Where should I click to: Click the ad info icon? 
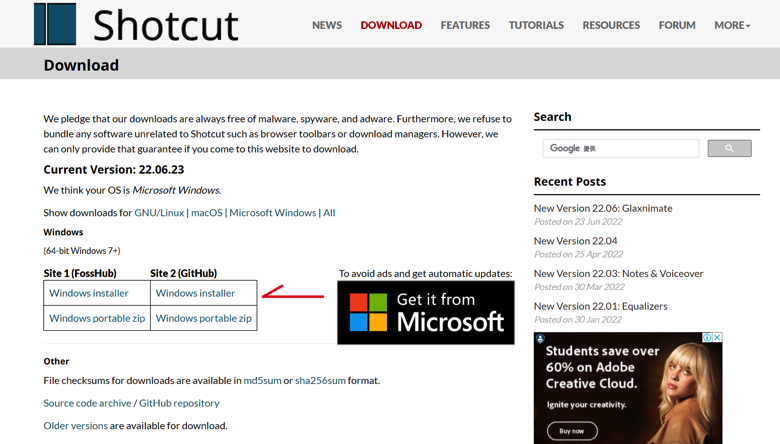tap(707, 337)
